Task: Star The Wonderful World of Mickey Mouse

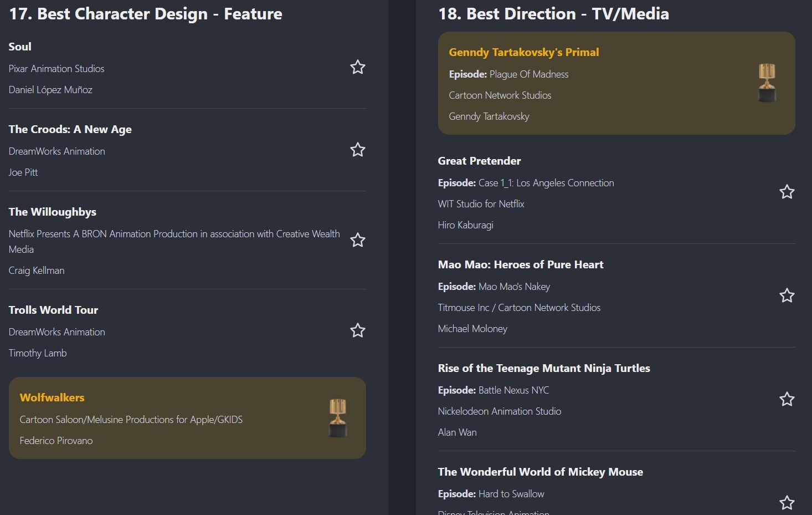Action: pos(787,503)
